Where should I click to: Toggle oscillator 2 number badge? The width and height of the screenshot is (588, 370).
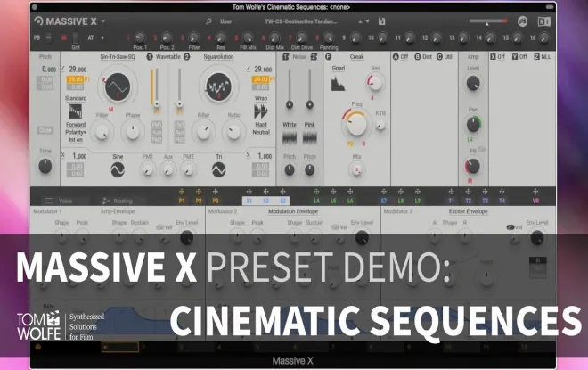point(186,57)
